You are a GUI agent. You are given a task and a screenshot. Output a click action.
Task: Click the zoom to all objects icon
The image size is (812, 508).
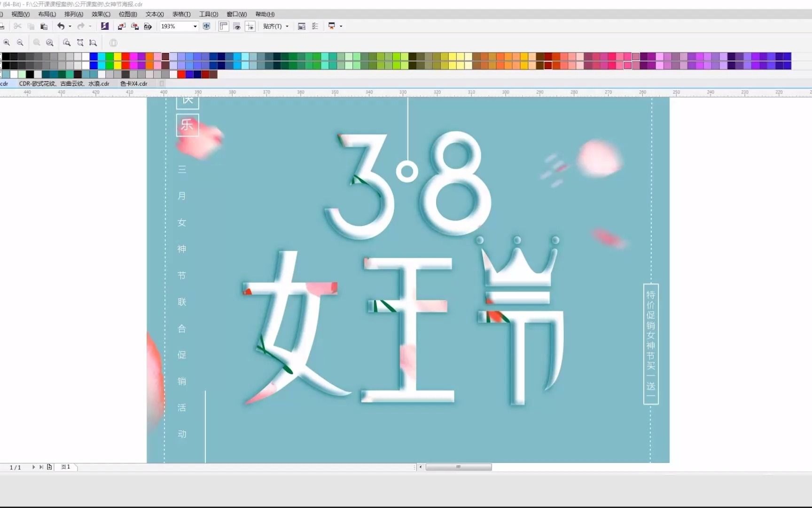tap(50, 43)
